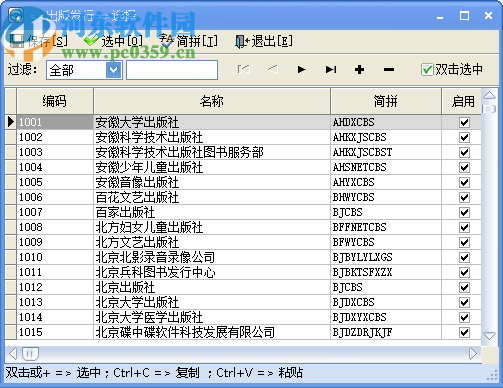This screenshot has height=388, width=503.
Task: Click vertical scrollbar down arrow
Action: click(x=489, y=335)
